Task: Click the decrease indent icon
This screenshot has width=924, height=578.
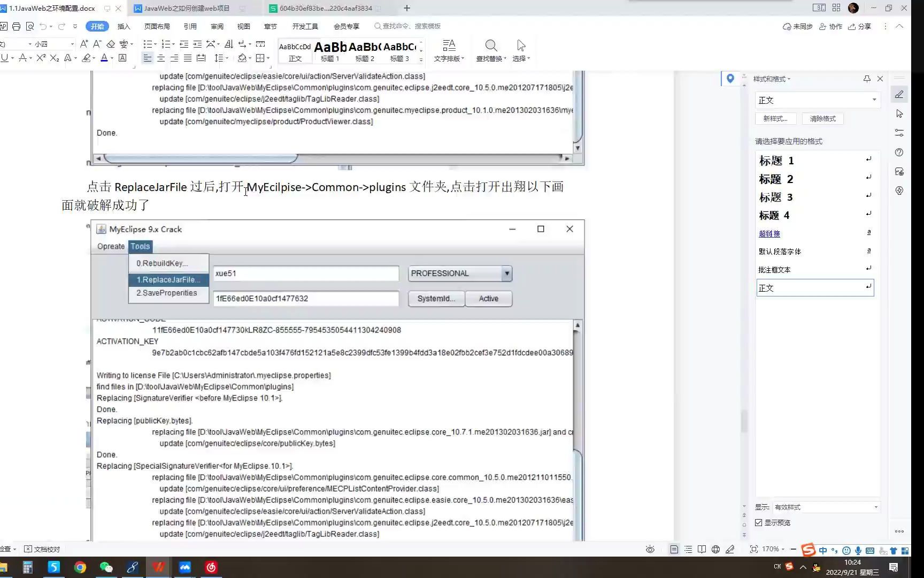Action: (184, 44)
